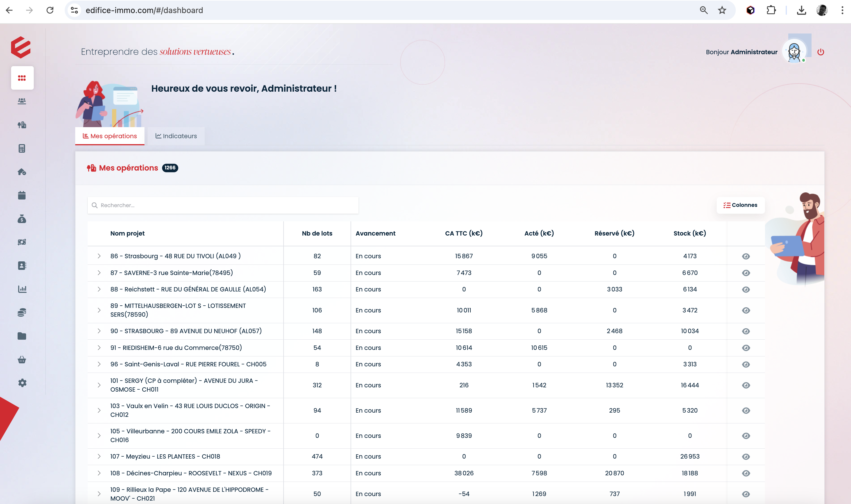The height and width of the screenshot is (504, 851).
Task: Open the banknote transfer sidebar icon
Action: pyautogui.click(x=22, y=242)
